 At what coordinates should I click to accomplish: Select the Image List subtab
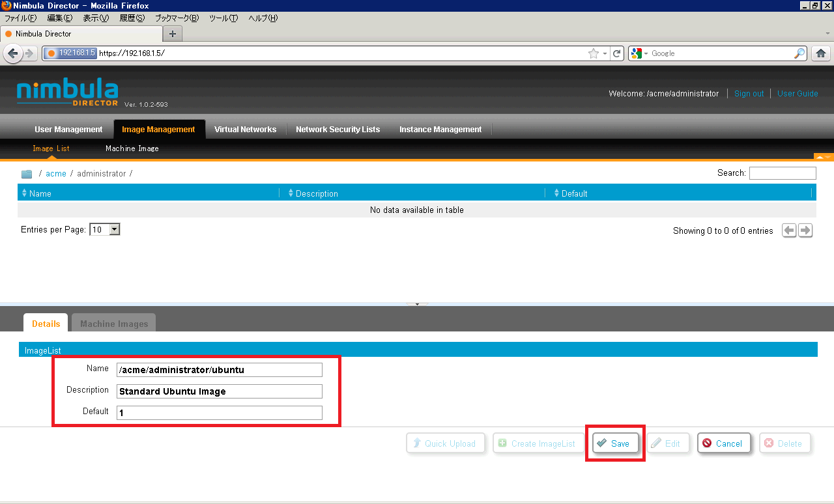coord(51,148)
